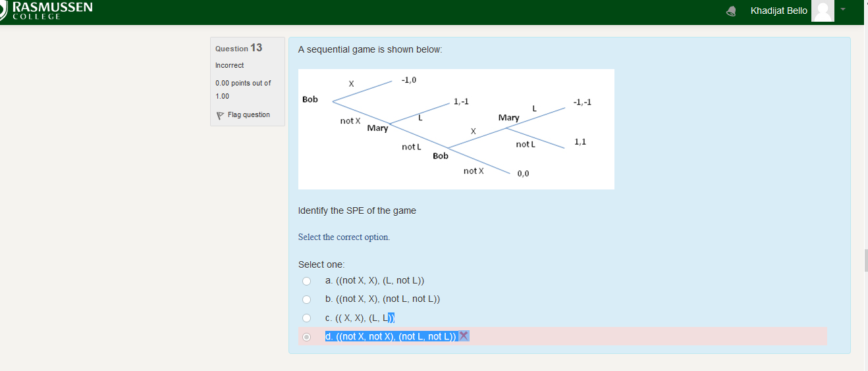
Task: Click the user profile avatar picture
Action: [x=823, y=11]
